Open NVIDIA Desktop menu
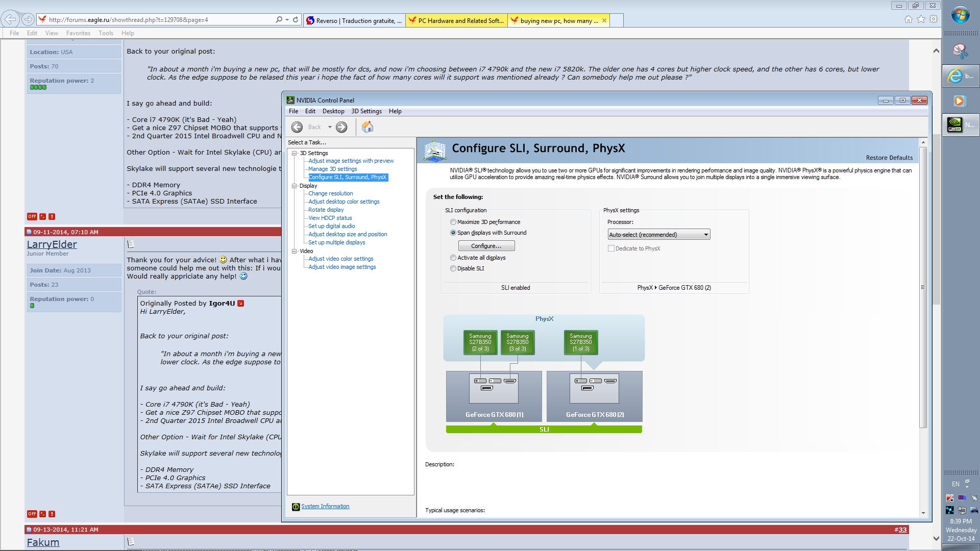980x551 pixels. pyautogui.click(x=333, y=111)
